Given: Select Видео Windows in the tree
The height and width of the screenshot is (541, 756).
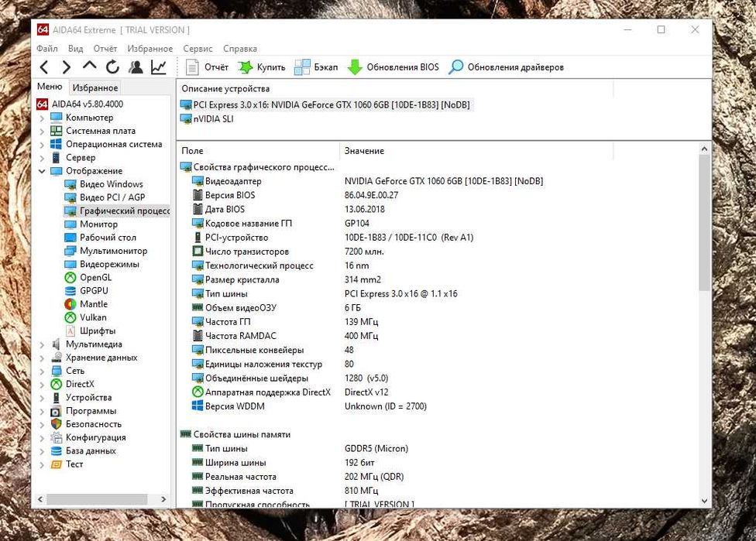Looking at the screenshot, I should click(104, 184).
